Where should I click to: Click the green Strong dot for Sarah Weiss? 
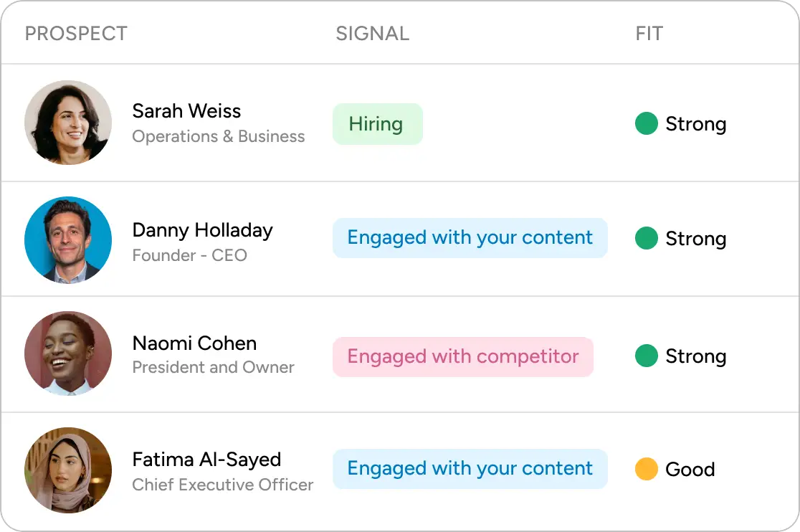(x=647, y=123)
